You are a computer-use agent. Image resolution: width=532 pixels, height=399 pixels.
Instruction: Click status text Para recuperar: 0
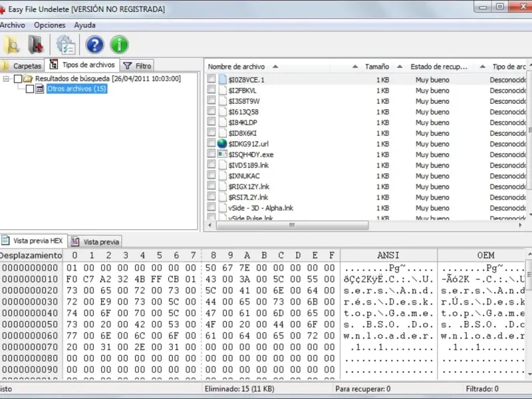point(362,389)
